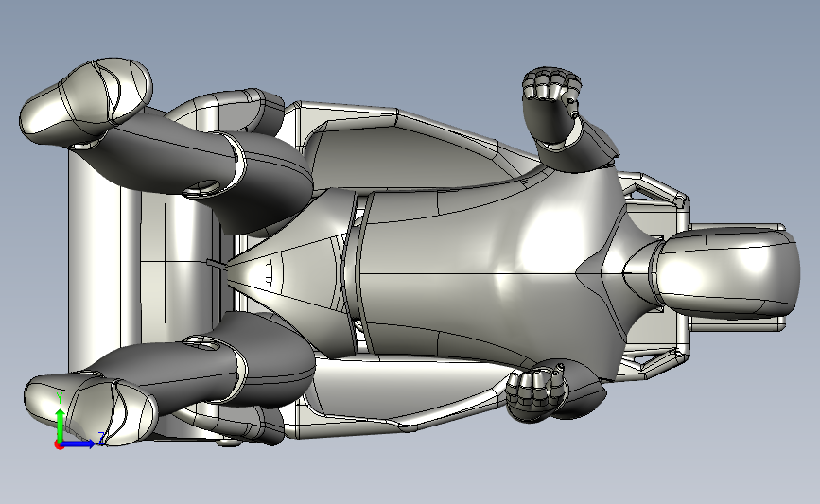
Task: Click the lower knee joint cap
Action: tap(203, 343)
